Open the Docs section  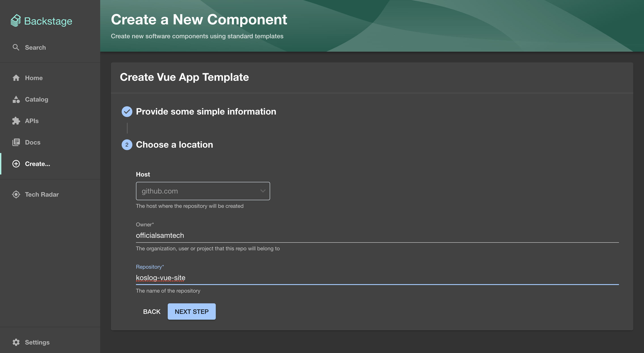33,142
